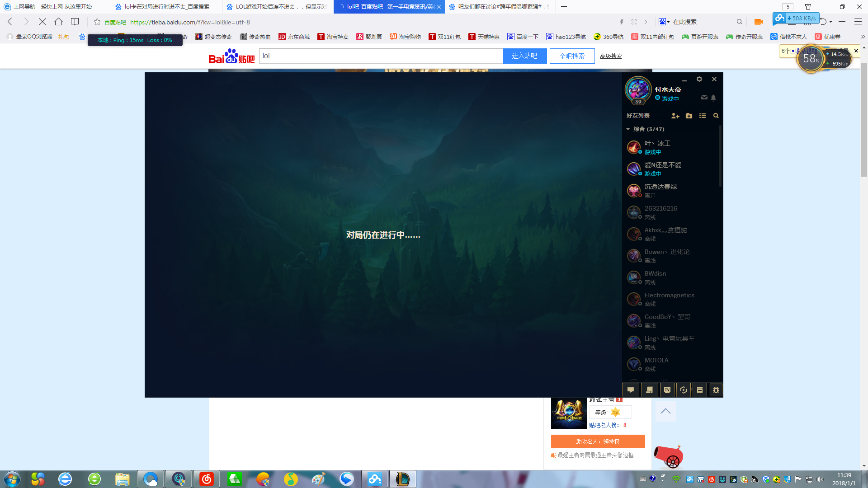Click the taskbar clock showing 11:39

tap(844, 479)
